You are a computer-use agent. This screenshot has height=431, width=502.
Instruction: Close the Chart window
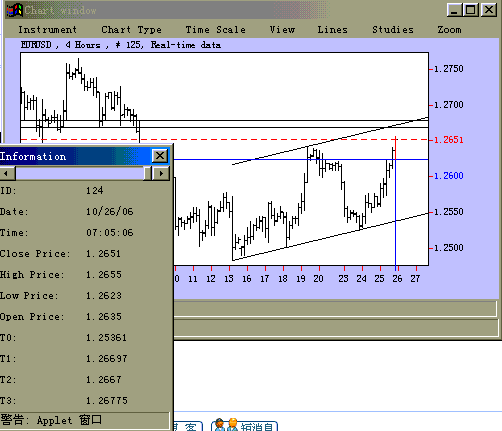click(x=489, y=10)
